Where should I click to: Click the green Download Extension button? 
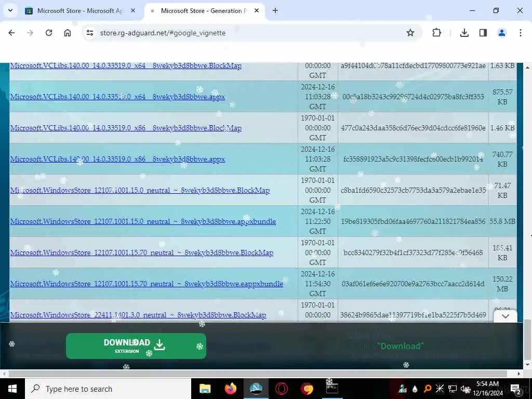(x=136, y=345)
